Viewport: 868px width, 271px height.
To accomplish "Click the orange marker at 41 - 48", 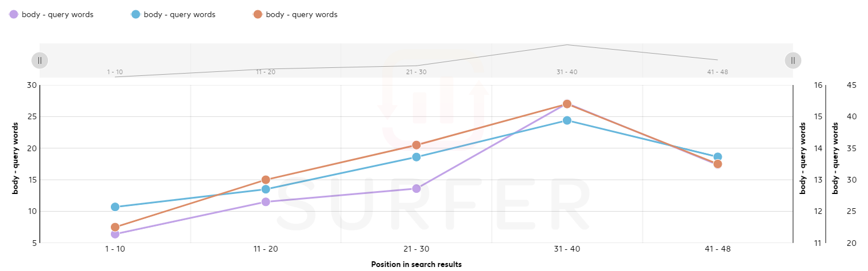I will tap(718, 164).
